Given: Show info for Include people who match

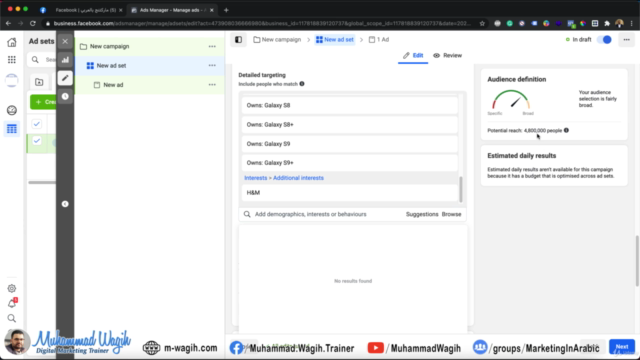Looking at the screenshot, I should click(x=302, y=84).
